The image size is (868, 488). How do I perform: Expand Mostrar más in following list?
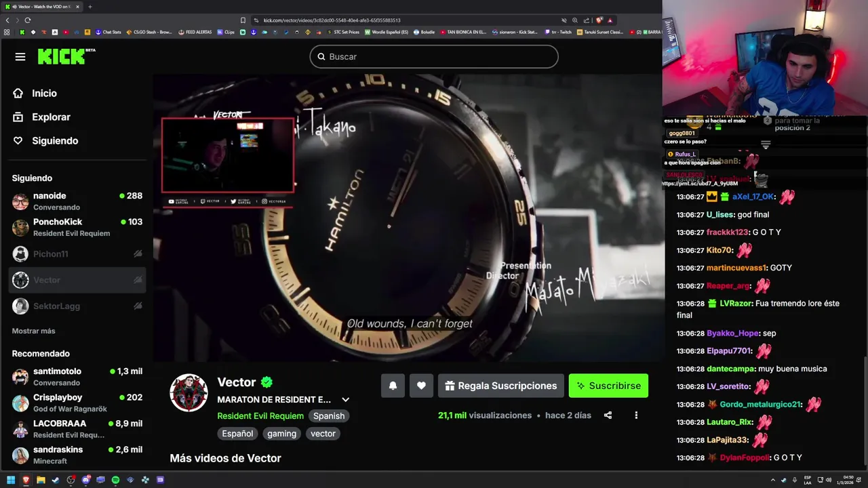click(x=33, y=331)
